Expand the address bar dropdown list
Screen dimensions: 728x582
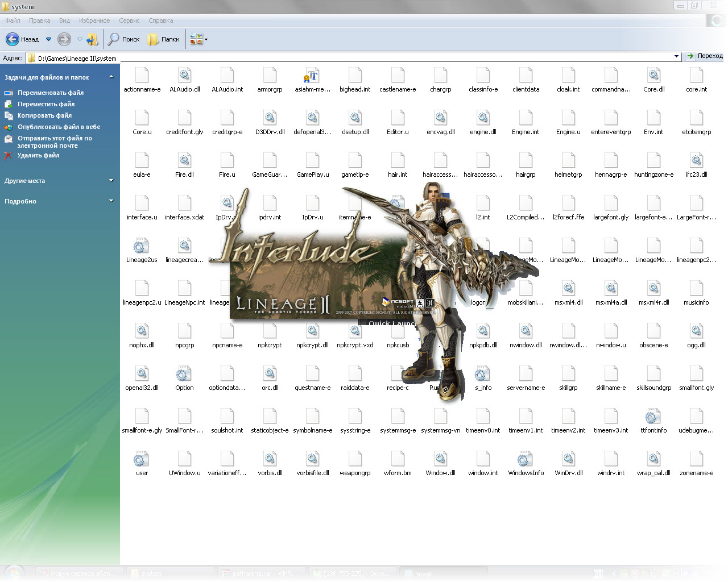(676, 57)
